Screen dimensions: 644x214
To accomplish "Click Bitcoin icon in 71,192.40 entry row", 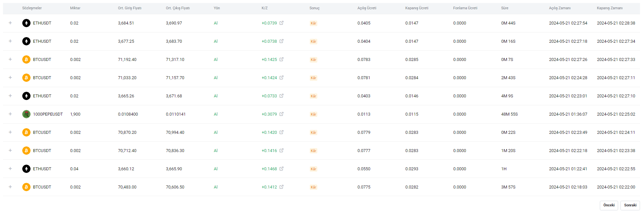I will click(x=26, y=59).
